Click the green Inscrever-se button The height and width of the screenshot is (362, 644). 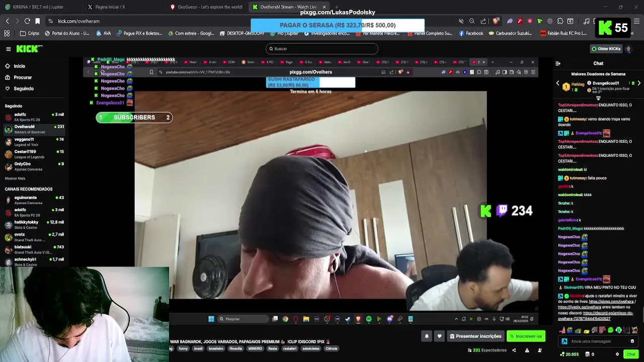coord(526,336)
